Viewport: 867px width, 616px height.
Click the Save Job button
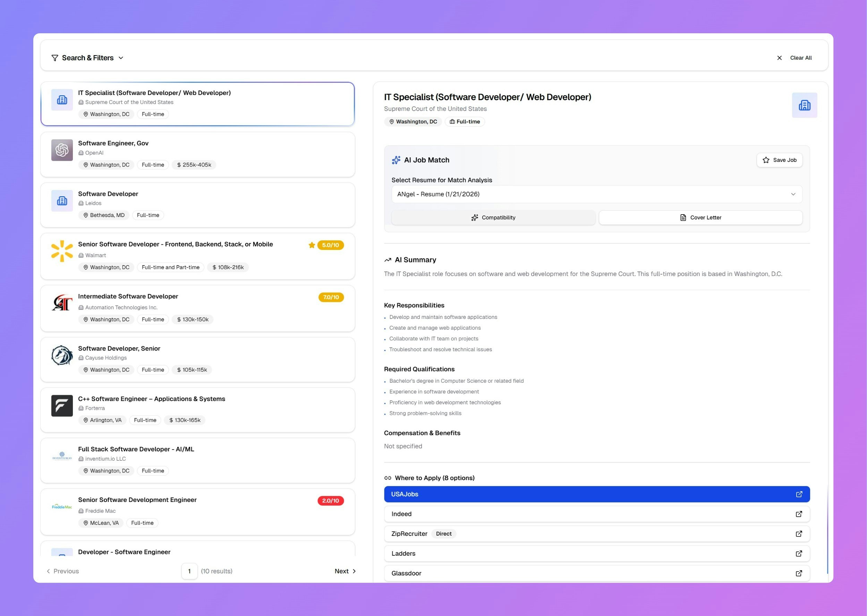779,160
